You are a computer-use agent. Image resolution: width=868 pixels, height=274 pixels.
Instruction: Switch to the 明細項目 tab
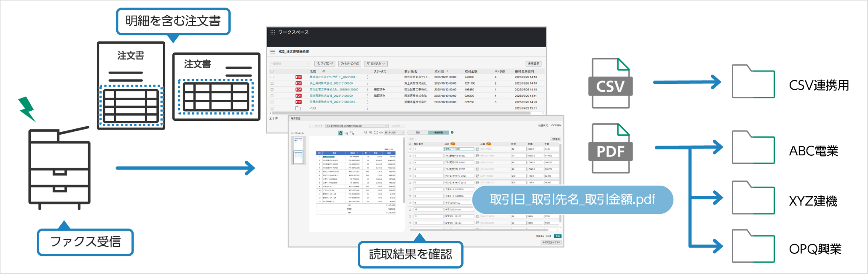pos(438,133)
